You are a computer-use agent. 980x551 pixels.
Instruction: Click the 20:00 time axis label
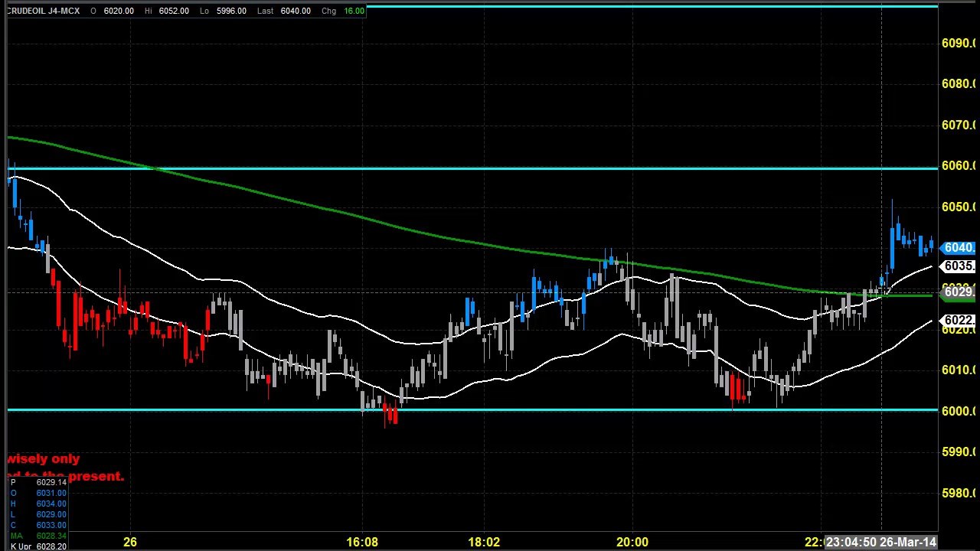coord(632,542)
